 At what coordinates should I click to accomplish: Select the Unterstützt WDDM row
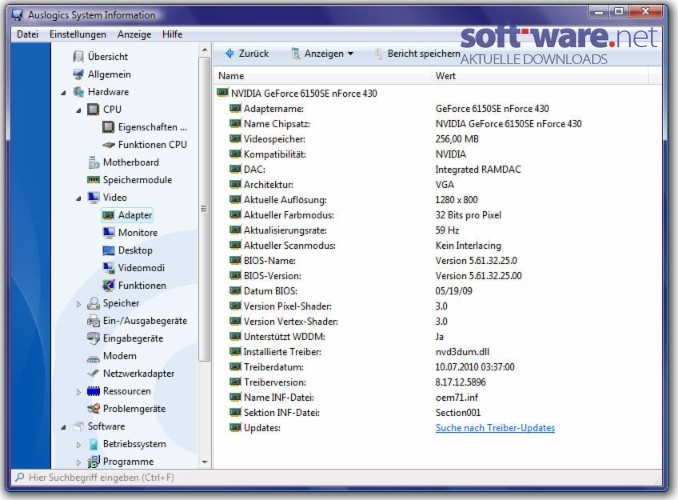coord(438,337)
